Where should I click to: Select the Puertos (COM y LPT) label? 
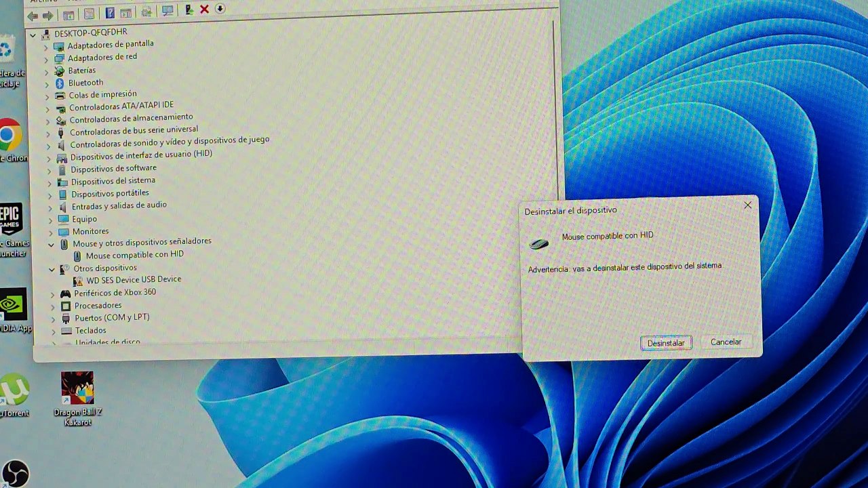point(112,318)
